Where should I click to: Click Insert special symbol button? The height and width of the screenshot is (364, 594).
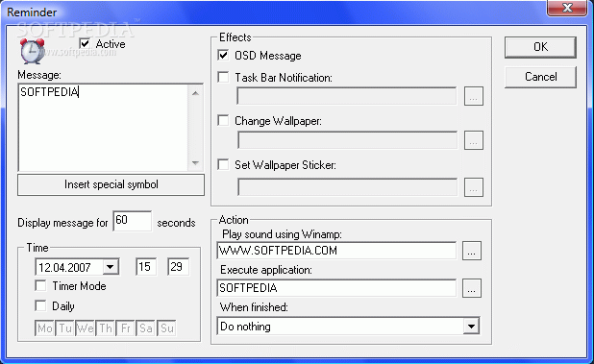(x=111, y=184)
